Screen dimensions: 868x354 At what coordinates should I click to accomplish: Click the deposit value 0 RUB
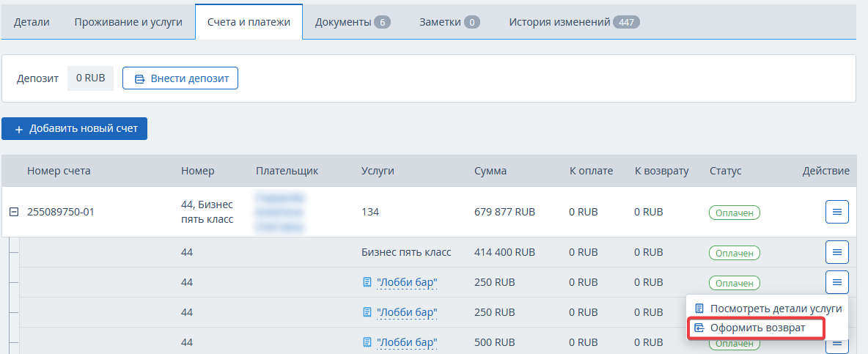90,78
